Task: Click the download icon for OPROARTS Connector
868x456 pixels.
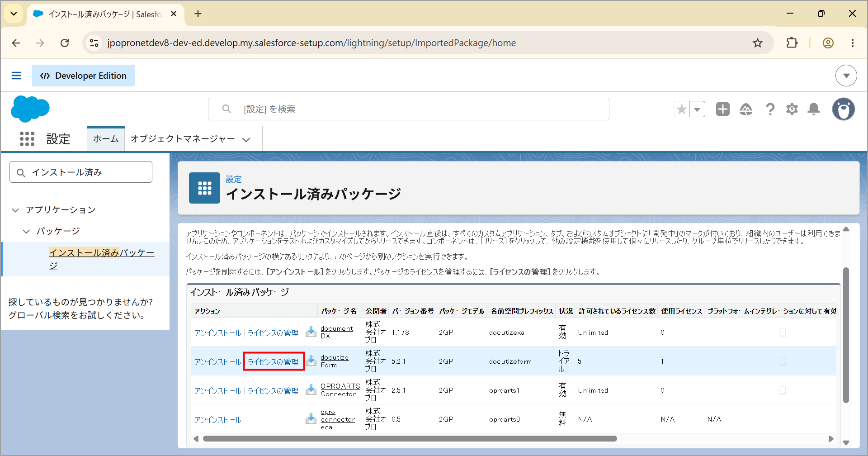Action: click(311, 390)
